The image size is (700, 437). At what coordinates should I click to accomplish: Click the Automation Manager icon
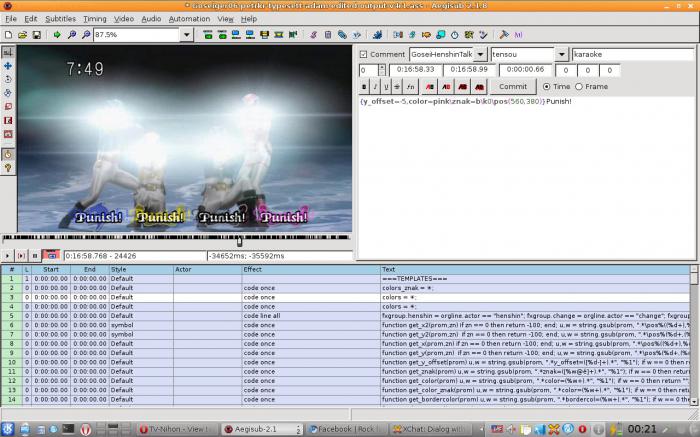coord(378,34)
